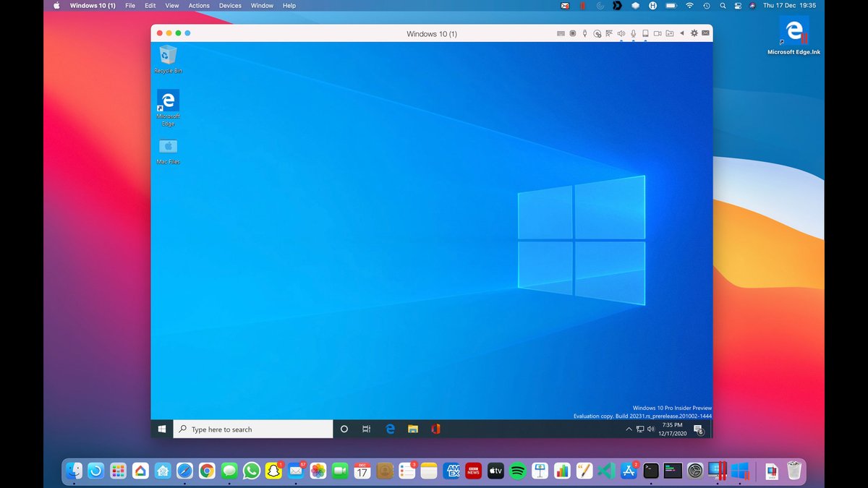Open Windows notification center icon
Screen dimensions: 868x488
tap(699, 429)
